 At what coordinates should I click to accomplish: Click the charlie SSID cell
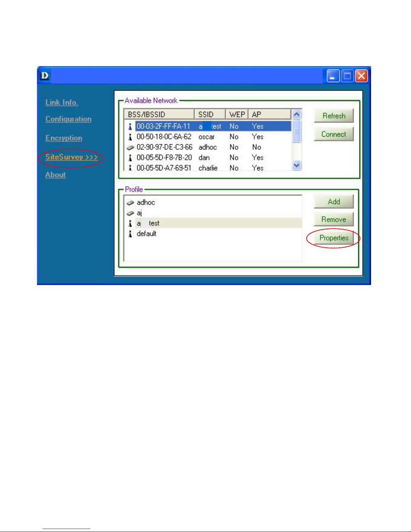click(x=208, y=168)
